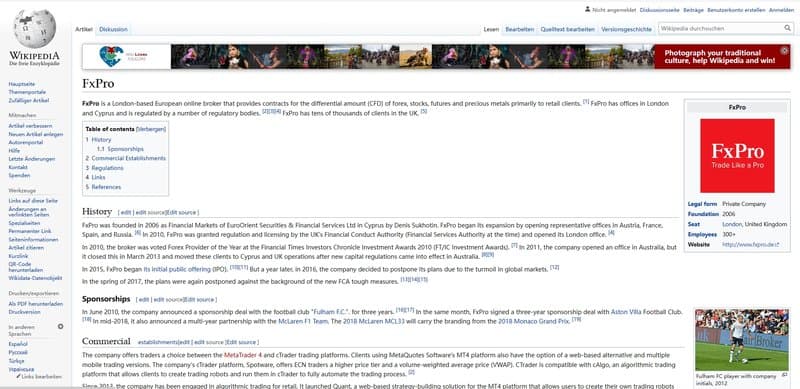Hide the table of contents via Verbergen
800x389 pixels.
coord(151,129)
